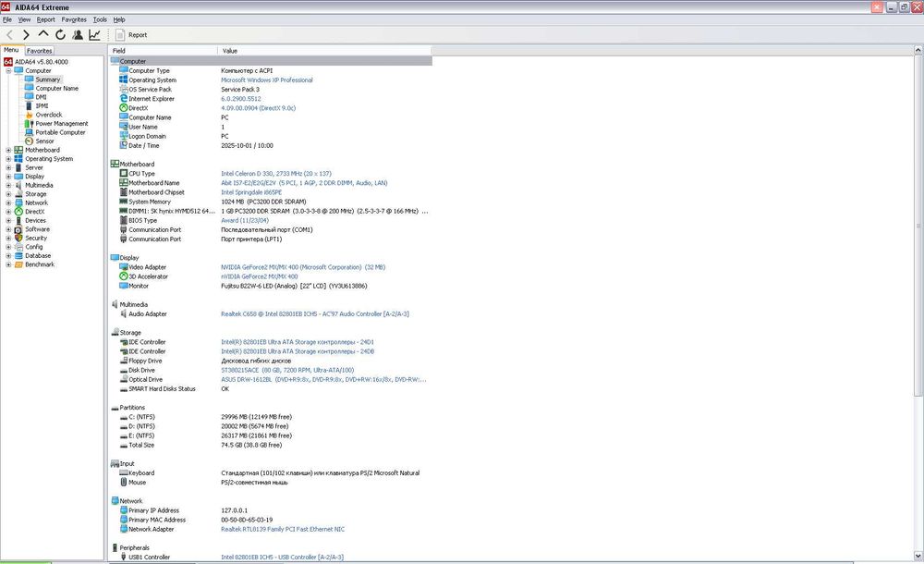Open the Report menu
The width and height of the screenshot is (924, 564).
(46, 19)
